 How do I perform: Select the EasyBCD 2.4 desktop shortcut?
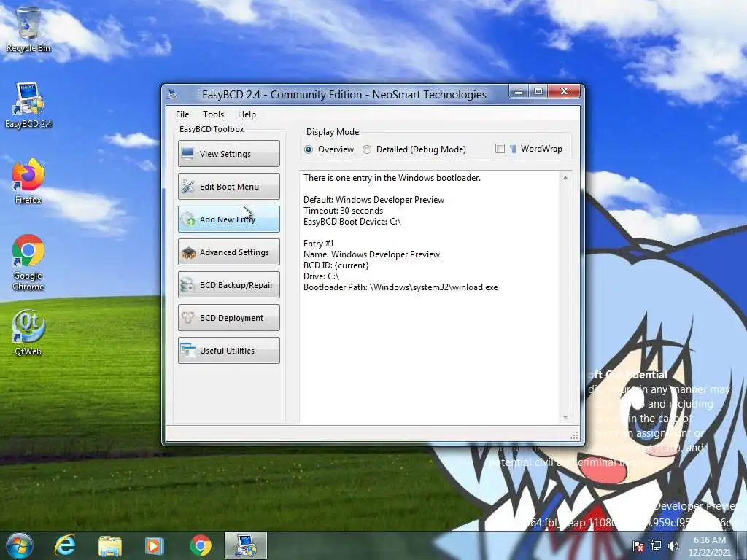click(28, 106)
